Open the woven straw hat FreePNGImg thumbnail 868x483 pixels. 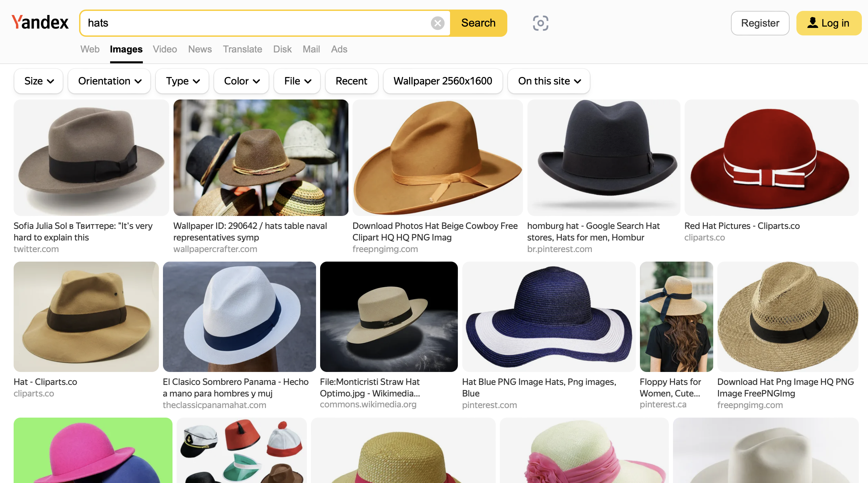click(x=788, y=317)
